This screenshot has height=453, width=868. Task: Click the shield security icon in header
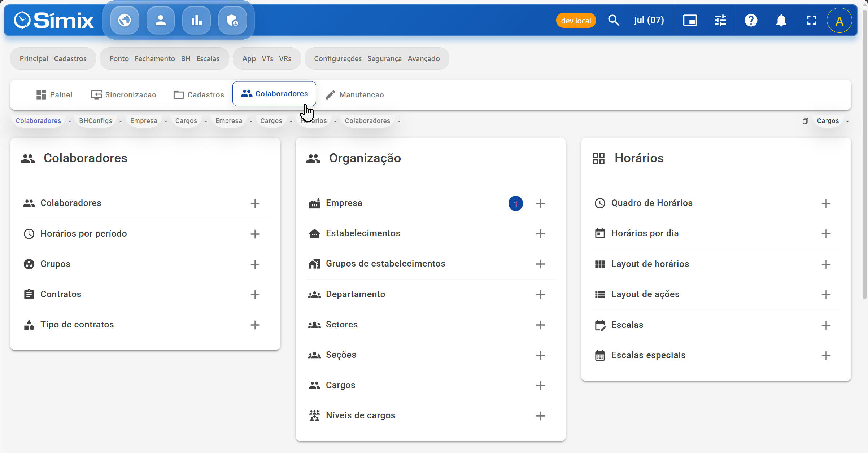[x=232, y=20]
